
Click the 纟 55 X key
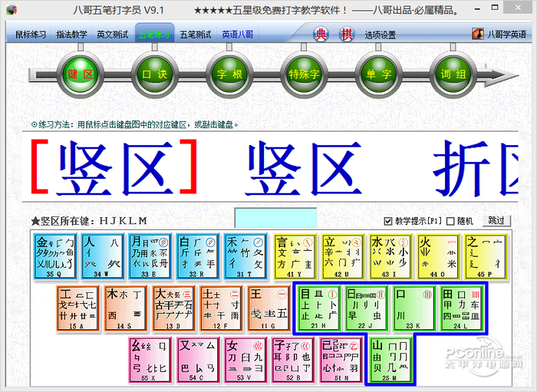pyautogui.click(x=150, y=360)
